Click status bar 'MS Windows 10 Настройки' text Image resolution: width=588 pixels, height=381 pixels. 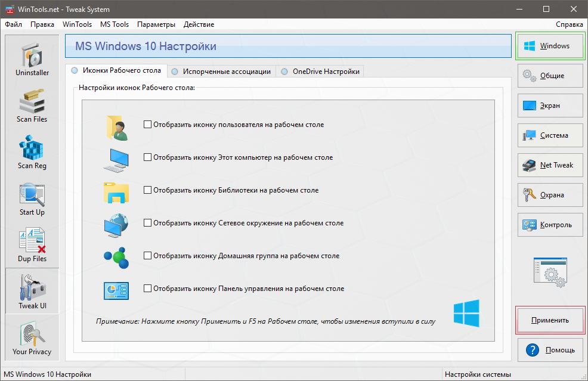click(x=47, y=374)
